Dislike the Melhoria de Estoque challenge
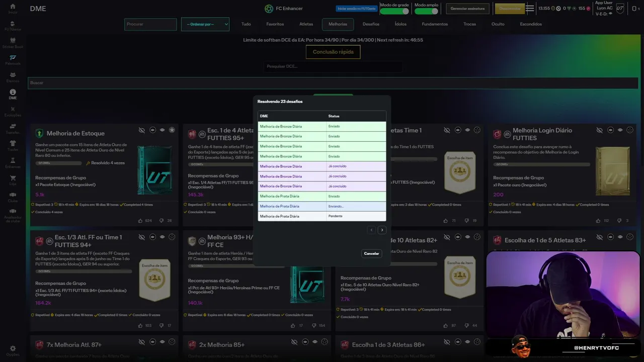Screen dimensions: 644x362 tap(162, 221)
